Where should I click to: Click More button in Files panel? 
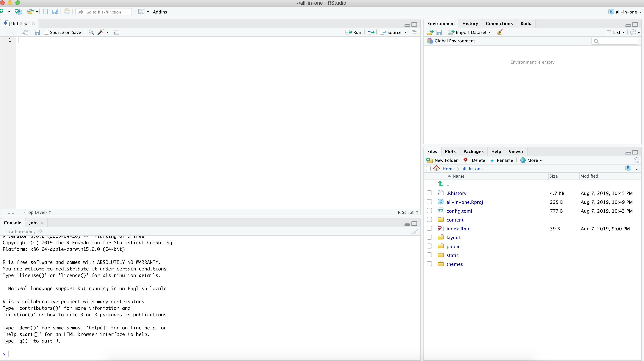531,160
